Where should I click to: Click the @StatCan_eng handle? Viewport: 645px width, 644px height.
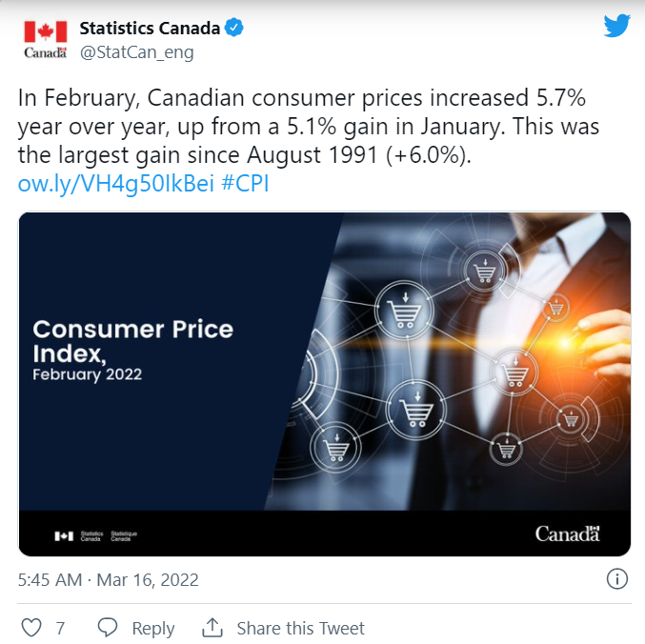tap(136, 52)
